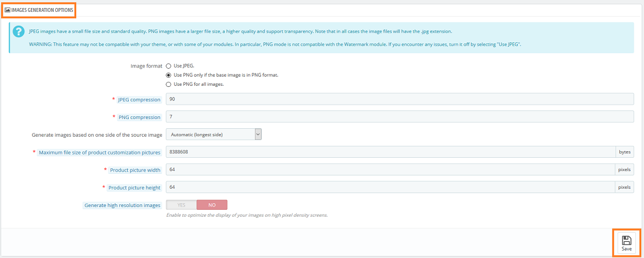Click the 'Generate high resolution images' label
644x258 pixels.
click(122, 205)
